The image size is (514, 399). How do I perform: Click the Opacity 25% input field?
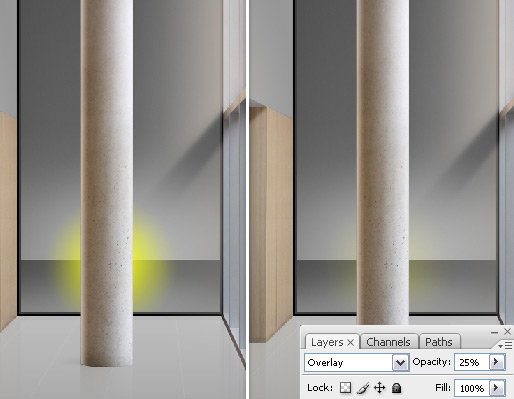click(472, 362)
